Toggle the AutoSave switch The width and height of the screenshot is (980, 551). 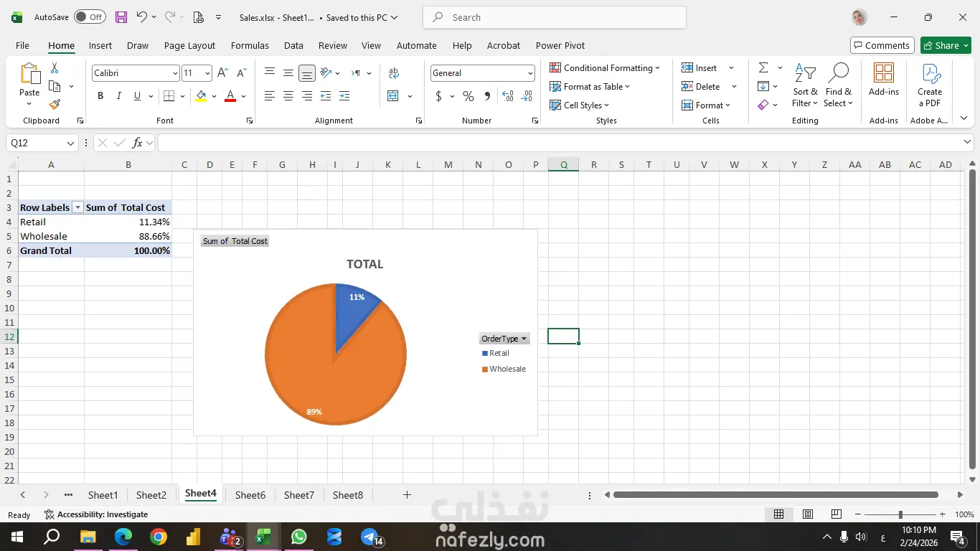coord(90,17)
